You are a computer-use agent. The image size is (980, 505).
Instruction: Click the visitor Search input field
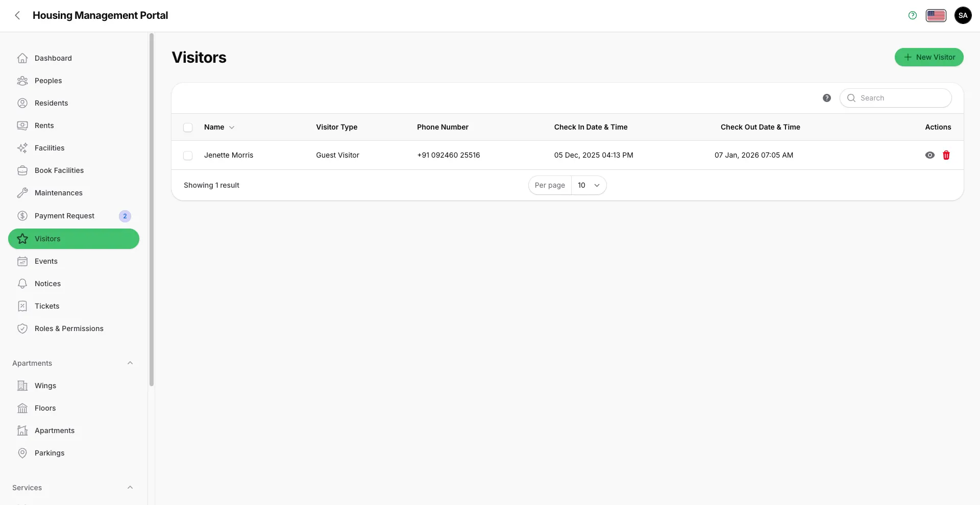tap(901, 98)
